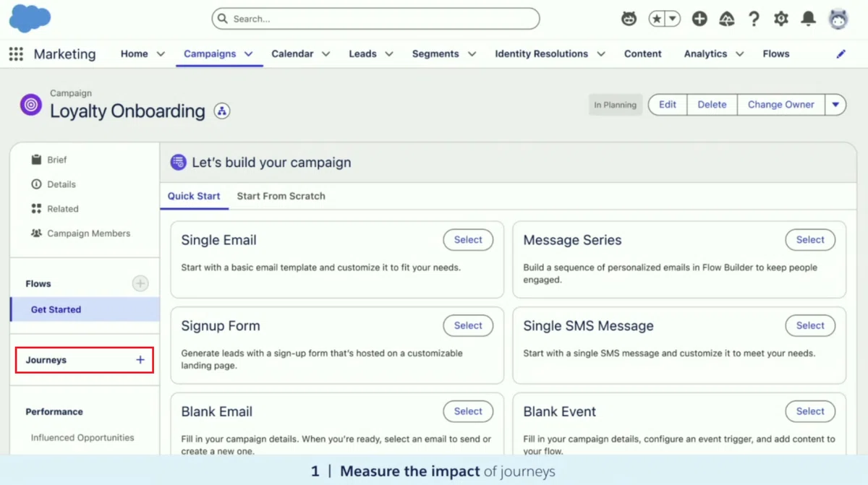Expand the Home tab chevron

tap(161, 54)
